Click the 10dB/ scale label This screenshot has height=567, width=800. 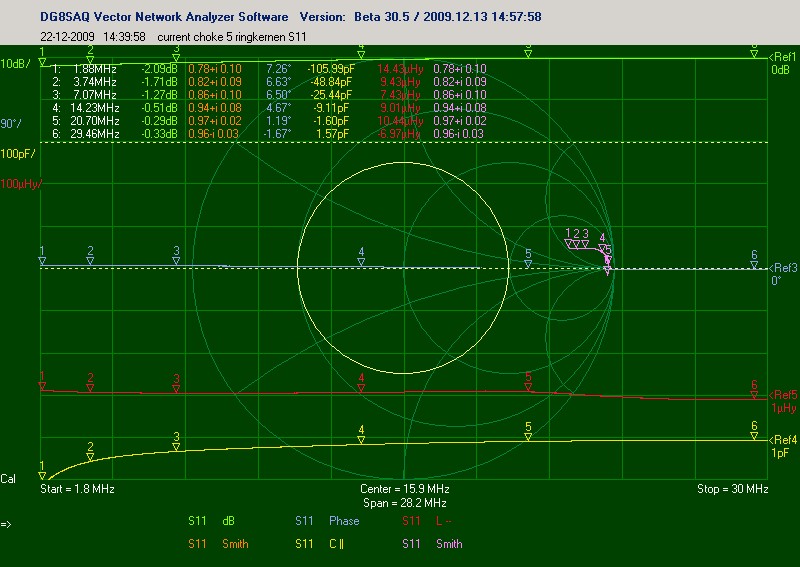15,64
